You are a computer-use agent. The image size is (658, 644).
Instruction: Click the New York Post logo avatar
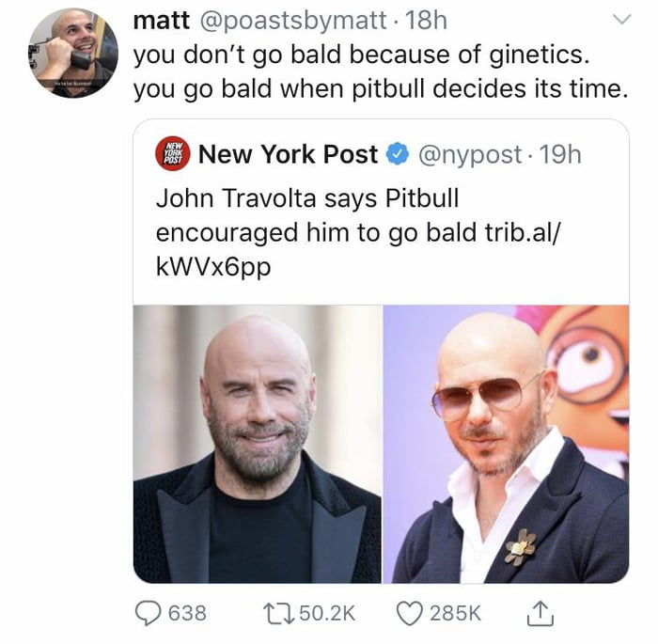(x=172, y=153)
